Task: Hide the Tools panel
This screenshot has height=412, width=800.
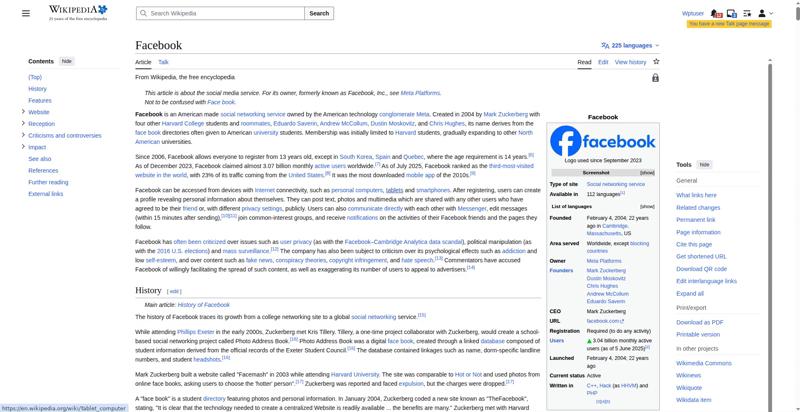Action: (x=703, y=164)
